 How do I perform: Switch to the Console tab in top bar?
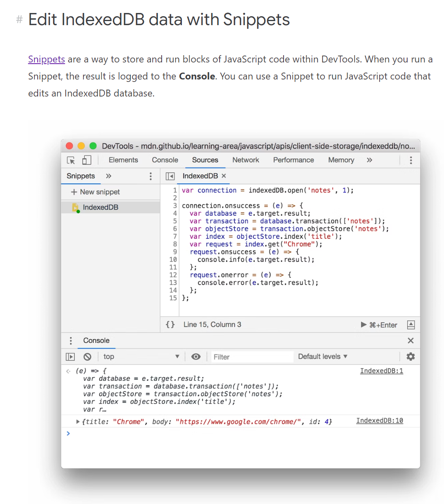pyautogui.click(x=165, y=160)
